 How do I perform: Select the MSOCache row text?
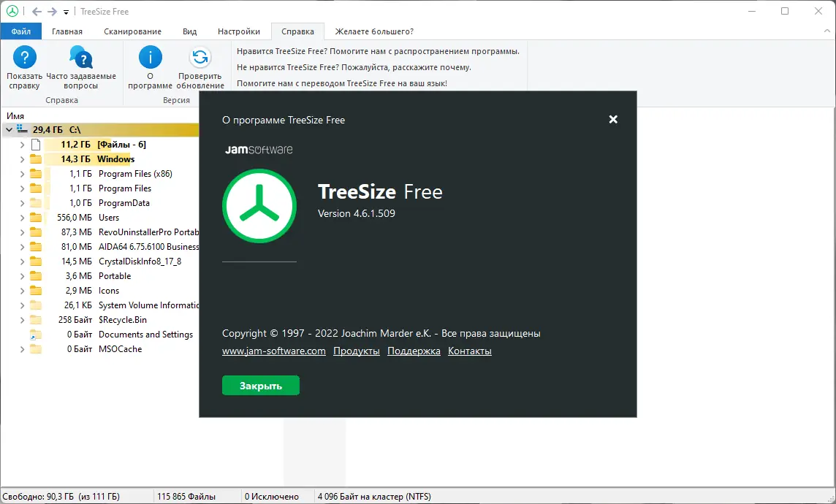tap(121, 349)
